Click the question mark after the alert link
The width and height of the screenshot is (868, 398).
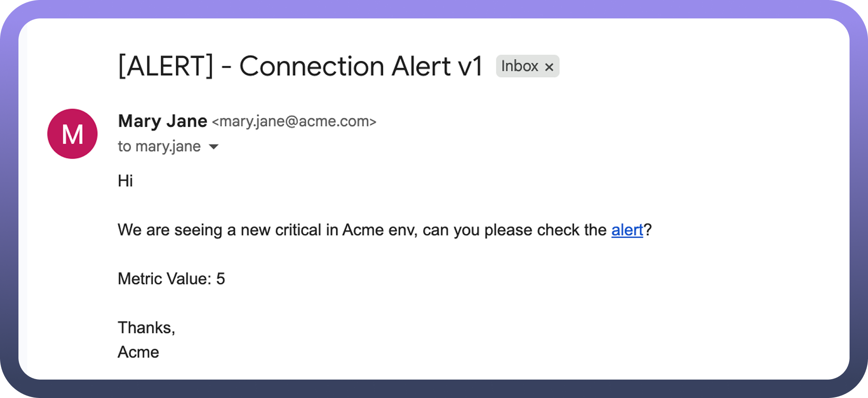pos(648,230)
